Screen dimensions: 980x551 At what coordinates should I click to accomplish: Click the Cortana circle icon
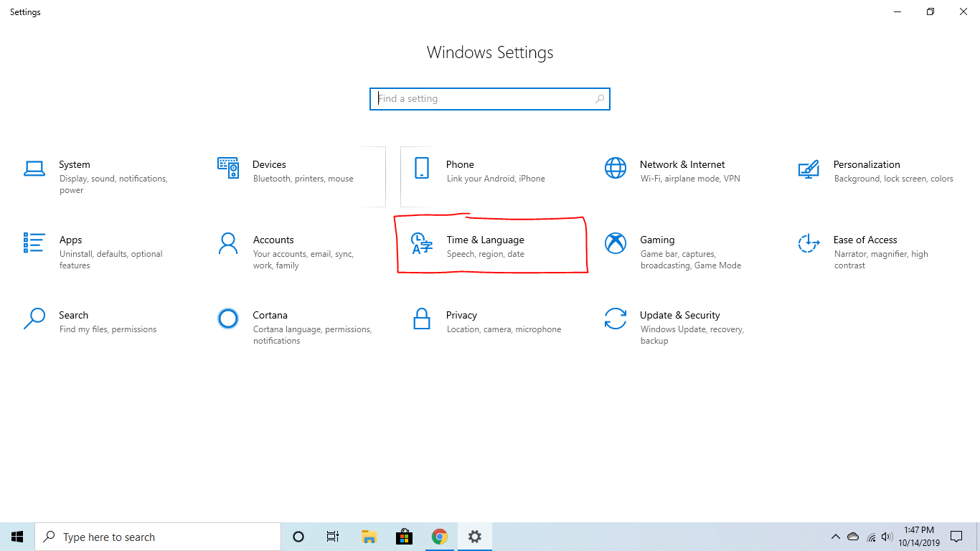(x=228, y=319)
